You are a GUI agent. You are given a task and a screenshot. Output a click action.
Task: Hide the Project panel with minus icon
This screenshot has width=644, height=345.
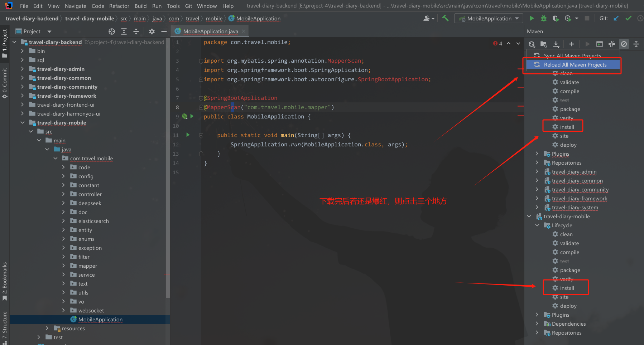coord(164,31)
